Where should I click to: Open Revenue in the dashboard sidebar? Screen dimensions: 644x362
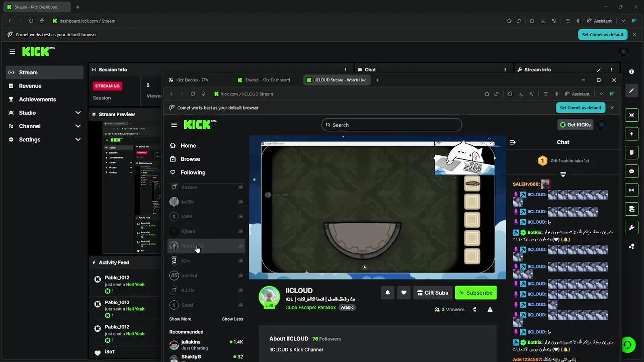(x=45, y=86)
